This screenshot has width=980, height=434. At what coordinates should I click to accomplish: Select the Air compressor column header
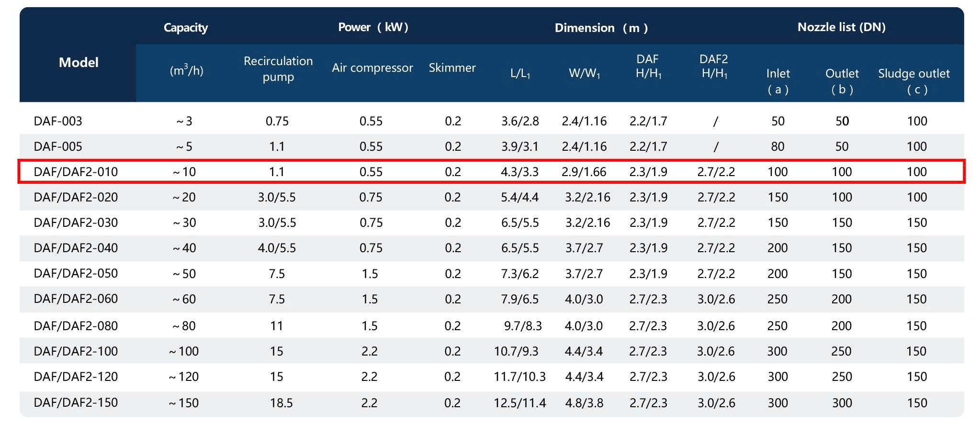click(x=372, y=68)
